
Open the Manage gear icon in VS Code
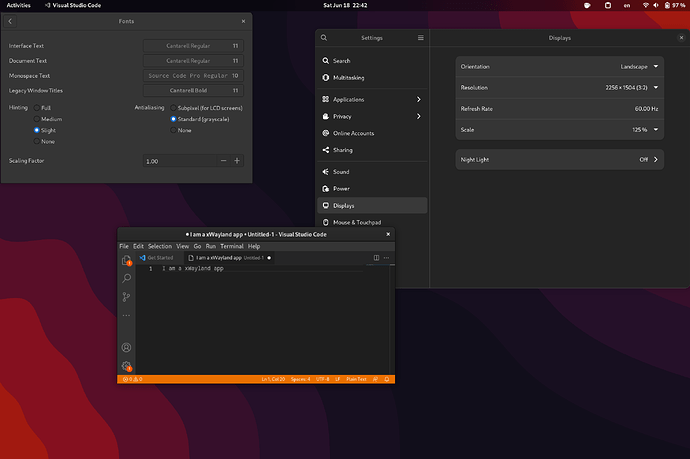point(126,366)
